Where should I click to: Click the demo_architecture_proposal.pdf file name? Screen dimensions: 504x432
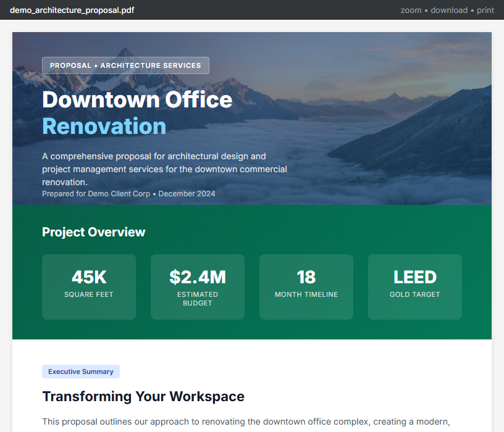tap(72, 10)
